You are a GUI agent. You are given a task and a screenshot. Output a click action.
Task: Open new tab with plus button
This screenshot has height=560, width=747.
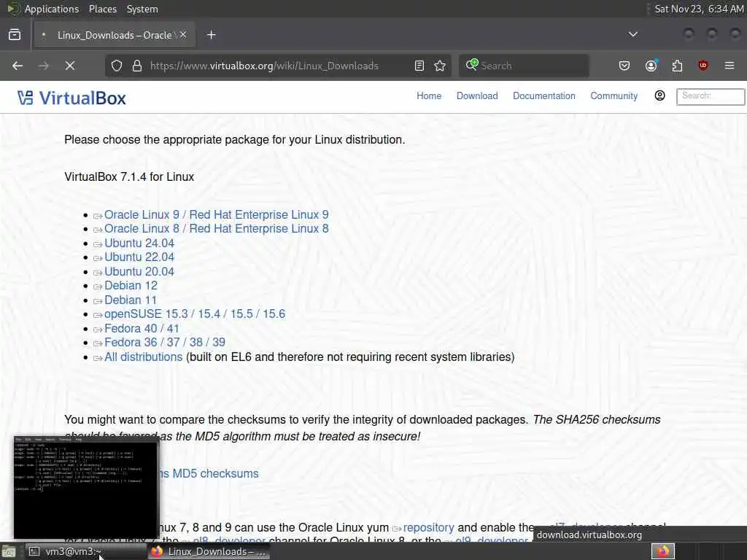click(x=212, y=35)
